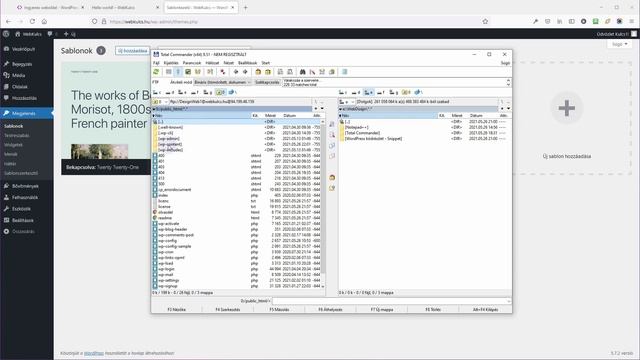Click the F7 Új mappa button
Viewport: 640px width, 360px height.
(382, 310)
